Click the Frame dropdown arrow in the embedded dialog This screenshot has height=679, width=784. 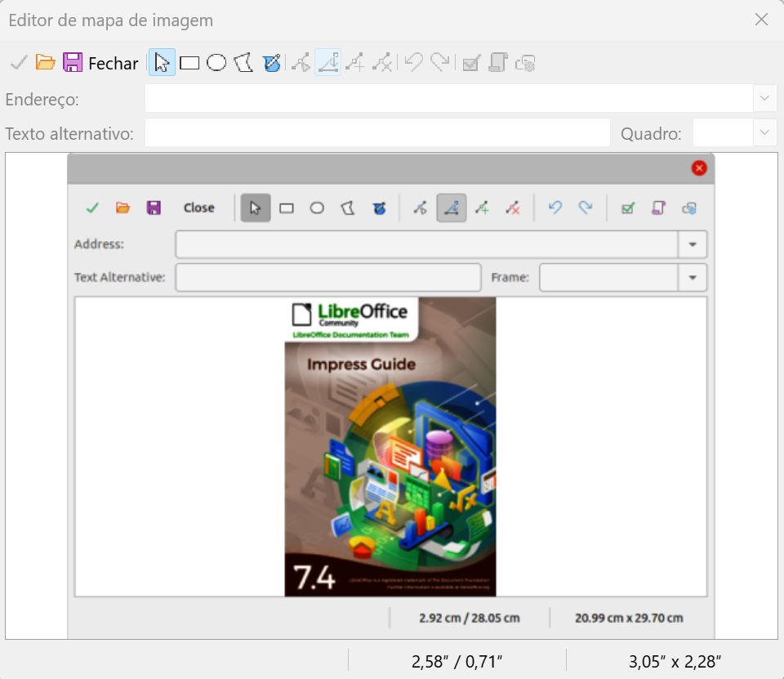point(693,277)
